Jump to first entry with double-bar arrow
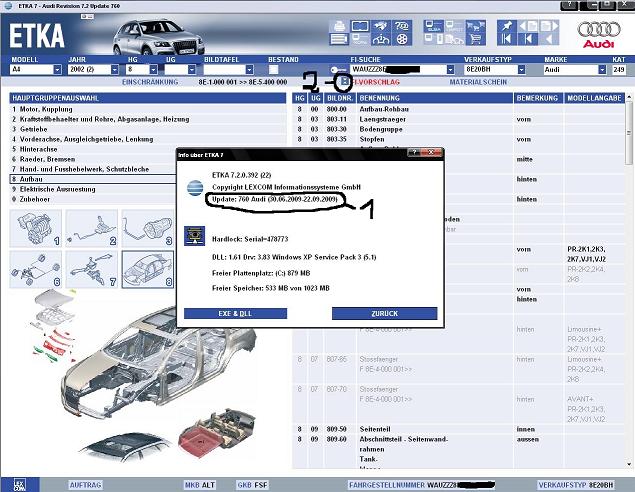The image size is (635, 492). pyautogui.click(x=506, y=39)
